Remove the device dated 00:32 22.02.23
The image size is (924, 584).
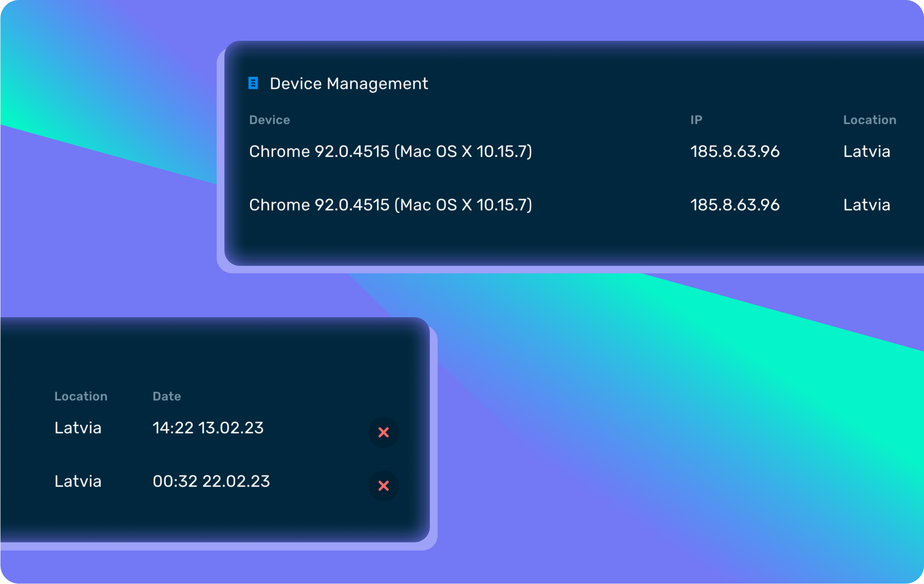[383, 485]
